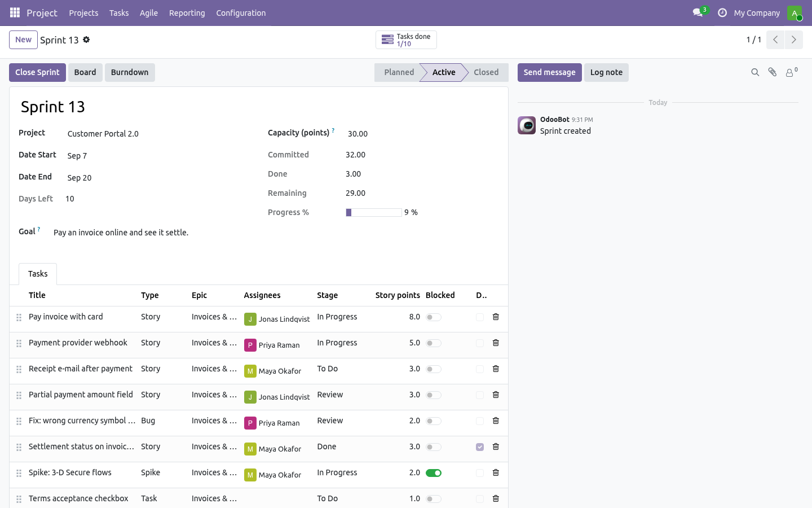Toggle Blocked switch for Pay invoice with card

[434, 317]
